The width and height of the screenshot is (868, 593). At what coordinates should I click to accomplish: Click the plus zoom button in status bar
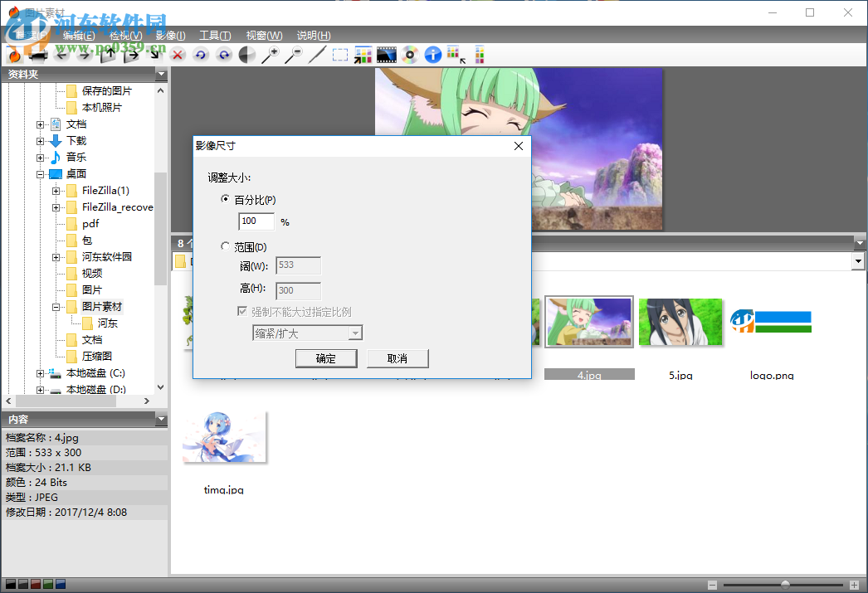[854, 585]
